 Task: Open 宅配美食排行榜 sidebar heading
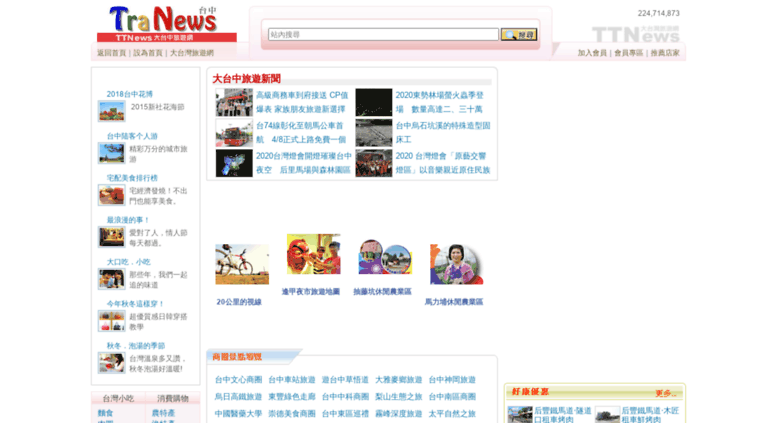tap(132, 178)
